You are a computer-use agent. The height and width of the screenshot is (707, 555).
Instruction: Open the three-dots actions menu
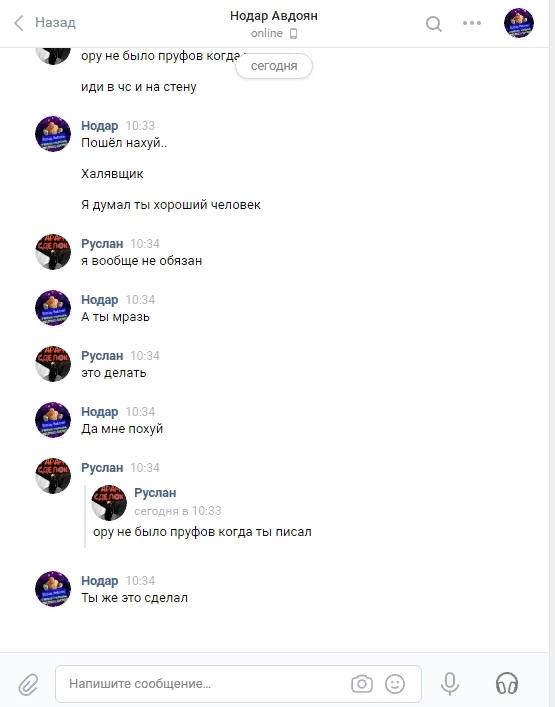pos(472,23)
